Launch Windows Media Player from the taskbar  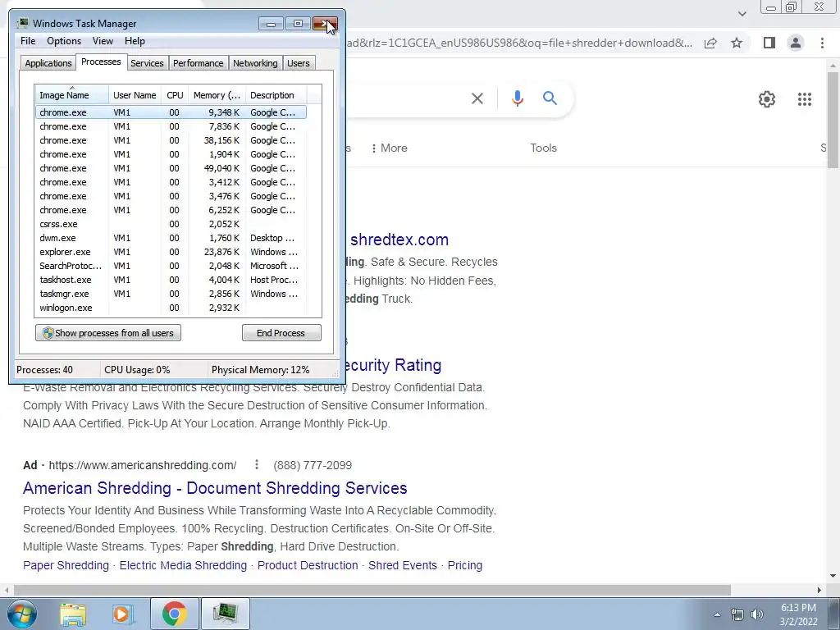(123, 614)
